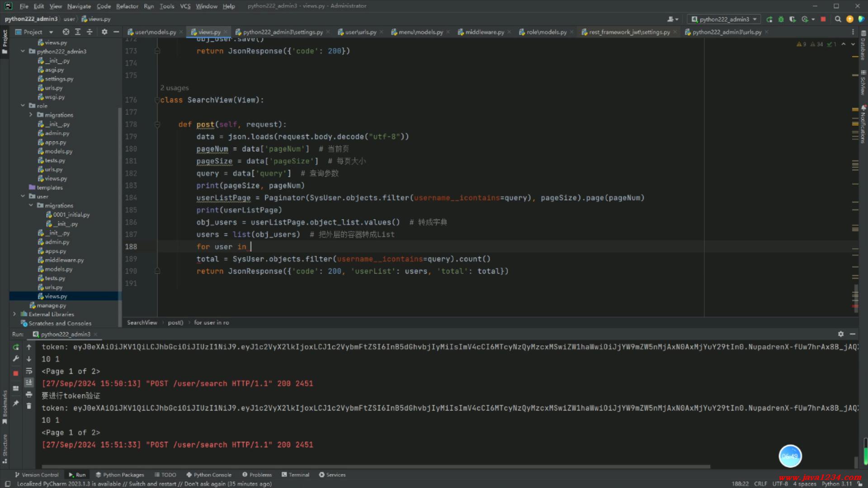Open models.py under user folder

tap(58, 269)
